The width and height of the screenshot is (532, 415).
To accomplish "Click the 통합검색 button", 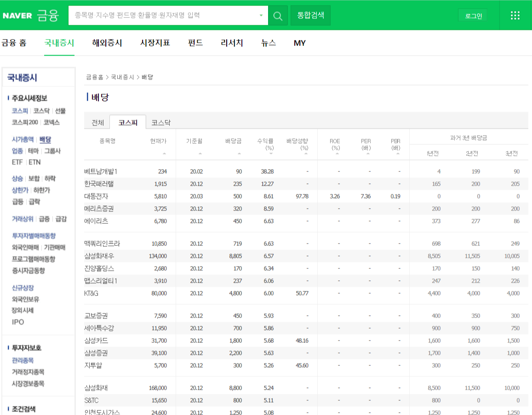I will (310, 15).
